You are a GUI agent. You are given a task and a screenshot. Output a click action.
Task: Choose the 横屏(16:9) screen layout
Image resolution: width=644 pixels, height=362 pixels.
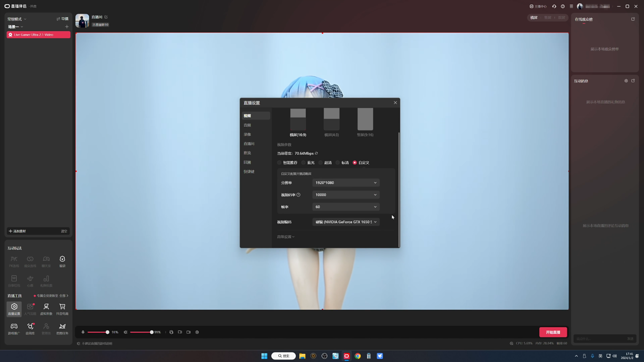[x=298, y=122]
